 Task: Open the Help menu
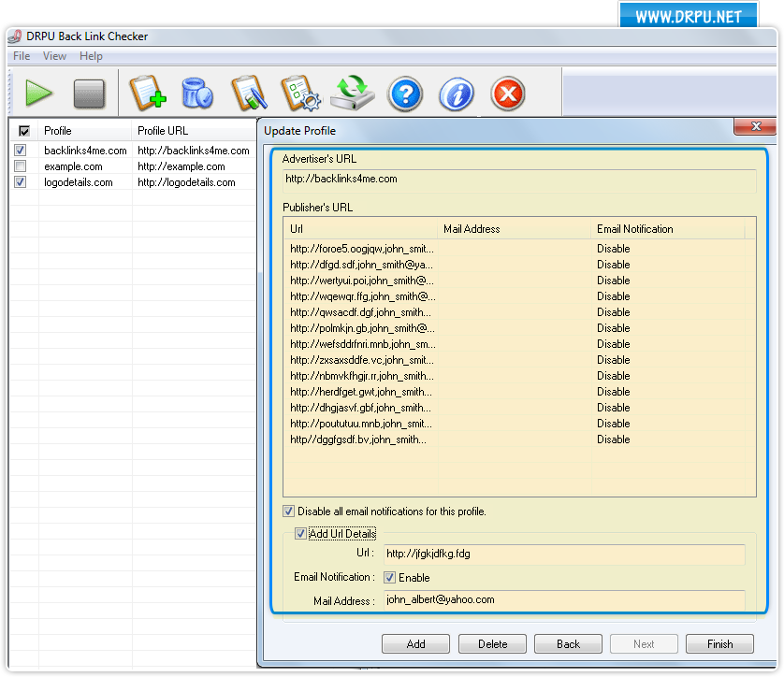coord(91,56)
